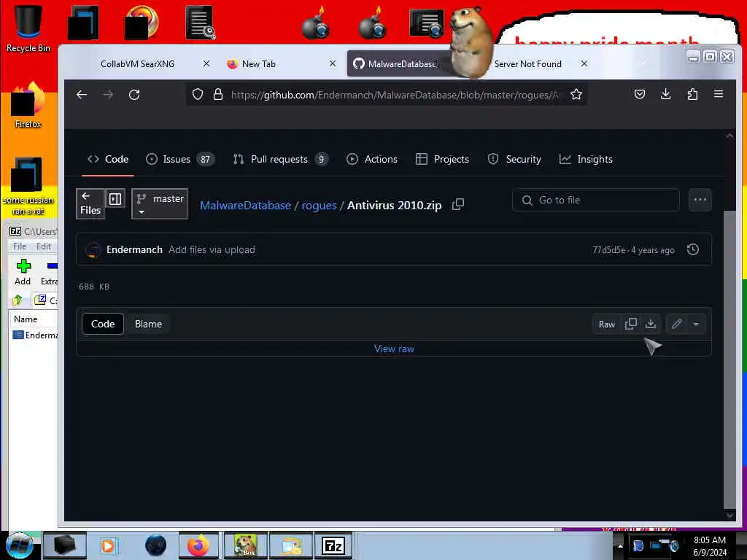Click the taskbar clock showing 8:05 AM

710,545
